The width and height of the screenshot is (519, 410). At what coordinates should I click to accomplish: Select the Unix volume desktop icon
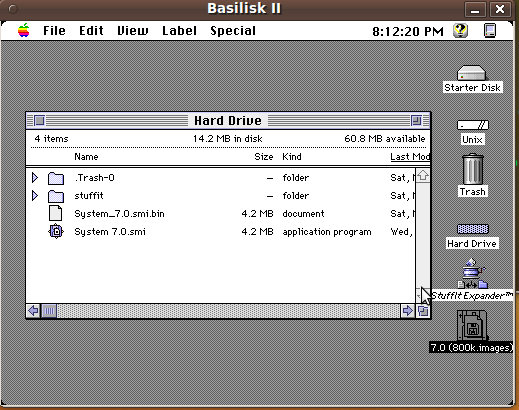[472, 125]
